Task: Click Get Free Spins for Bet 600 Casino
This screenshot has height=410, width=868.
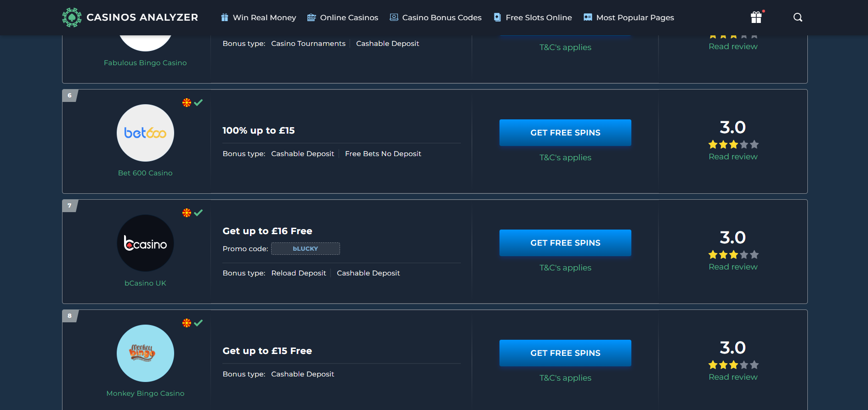Action: pyautogui.click(x=565, y=133)
